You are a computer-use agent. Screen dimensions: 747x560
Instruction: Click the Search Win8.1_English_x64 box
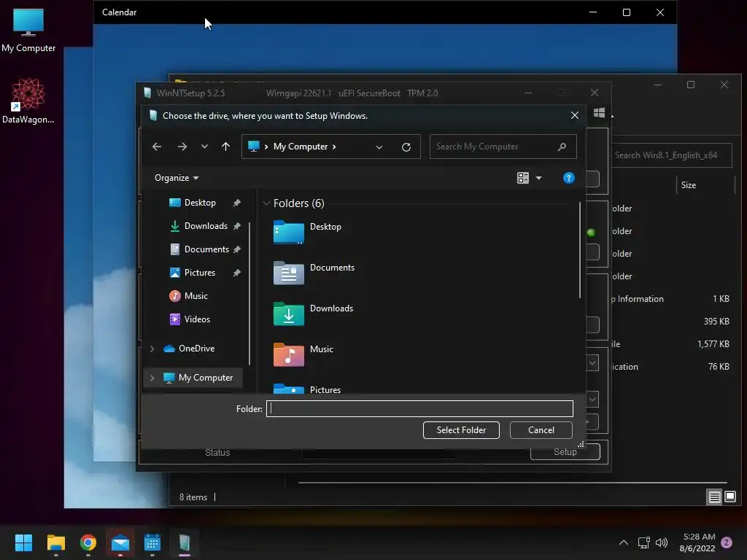pos(672,155)
